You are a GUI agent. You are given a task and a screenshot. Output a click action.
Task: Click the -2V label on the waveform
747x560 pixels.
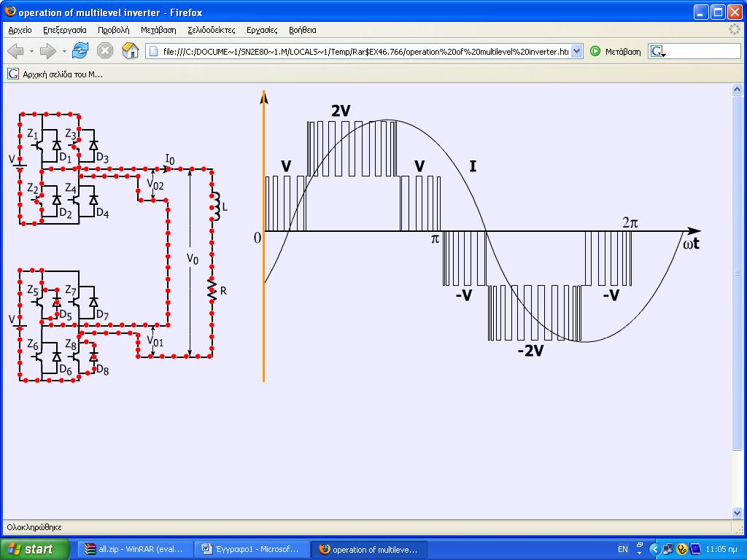531,351
